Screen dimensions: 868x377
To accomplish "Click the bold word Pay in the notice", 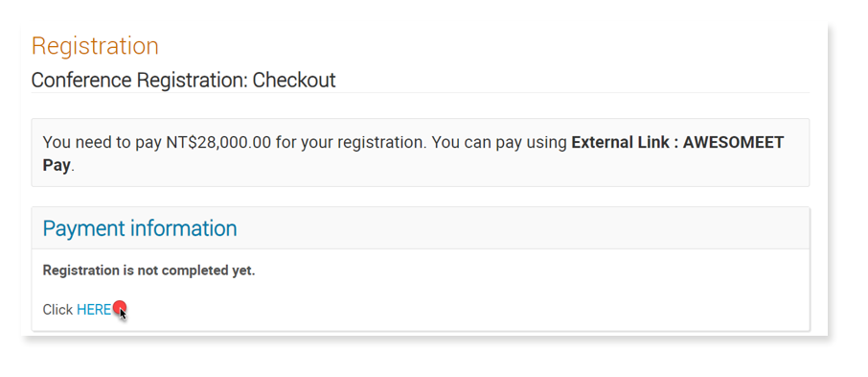I will pos(57,166).
